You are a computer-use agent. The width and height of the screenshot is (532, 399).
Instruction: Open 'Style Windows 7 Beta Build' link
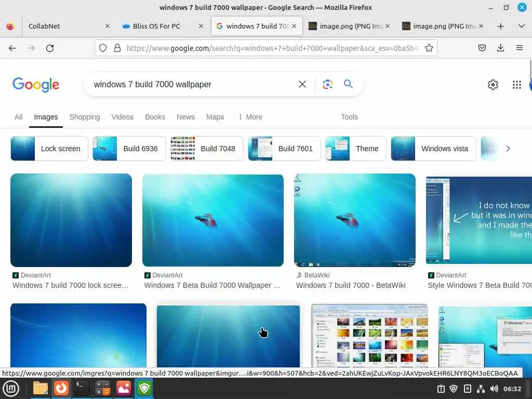click(x=480, y=285)
